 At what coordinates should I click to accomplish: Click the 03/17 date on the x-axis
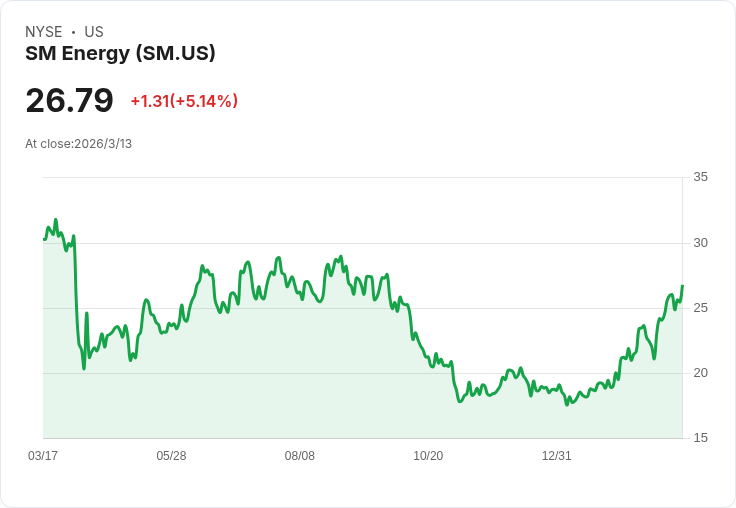(43, 456)
